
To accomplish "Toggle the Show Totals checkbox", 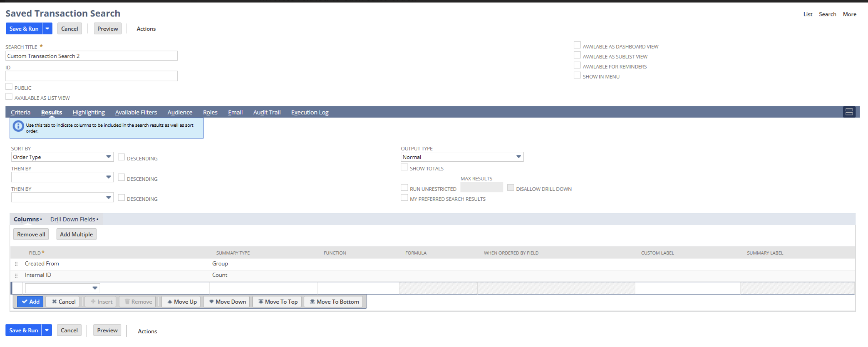I will tap(404, 167).
